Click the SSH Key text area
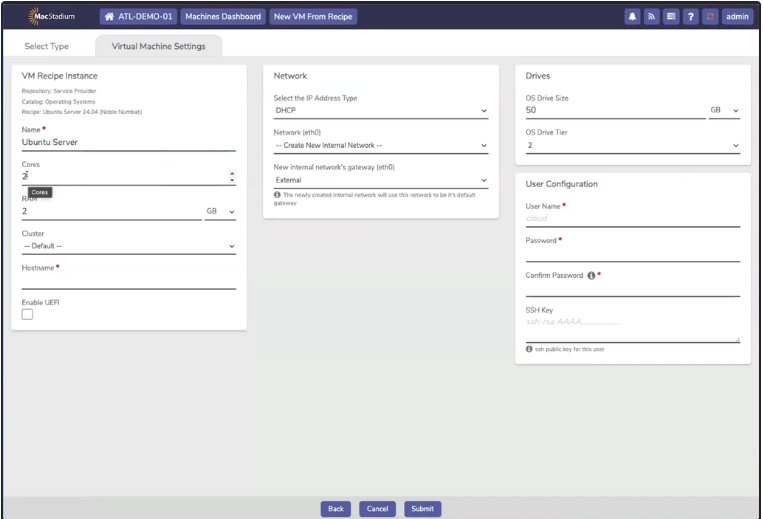The height and width of the screenshot is (519, 763). 633,329
